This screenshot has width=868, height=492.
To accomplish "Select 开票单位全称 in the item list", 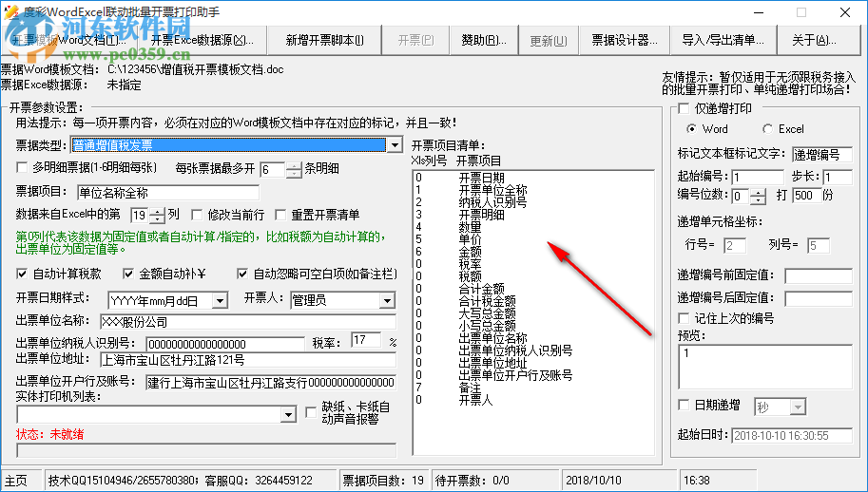I will 493,190.
